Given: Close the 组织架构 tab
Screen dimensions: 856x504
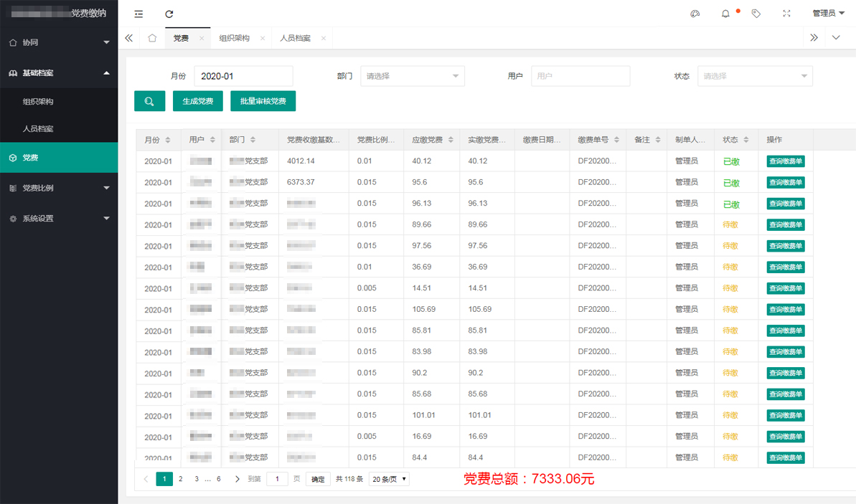Looking at the screenshot, I should coord(263,38).
